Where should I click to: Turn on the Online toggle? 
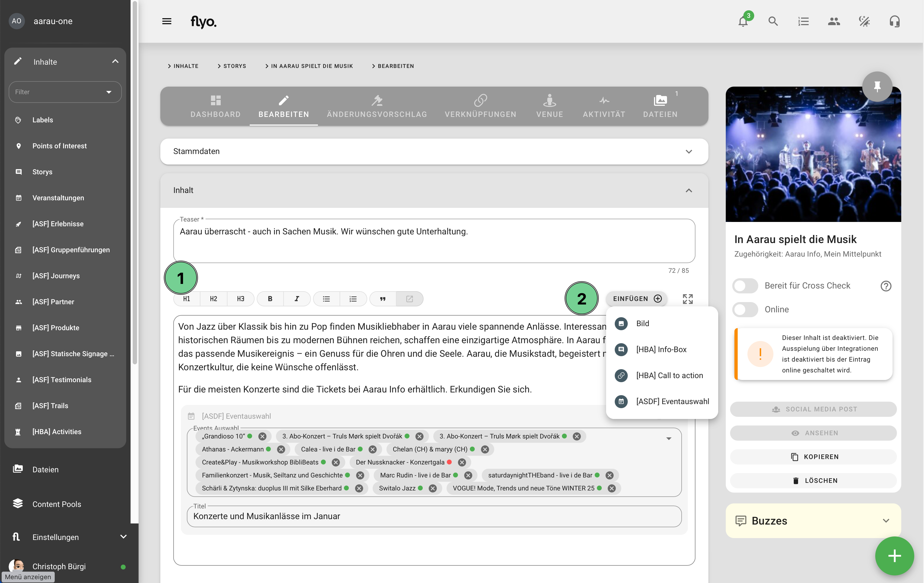coord(745,310)
